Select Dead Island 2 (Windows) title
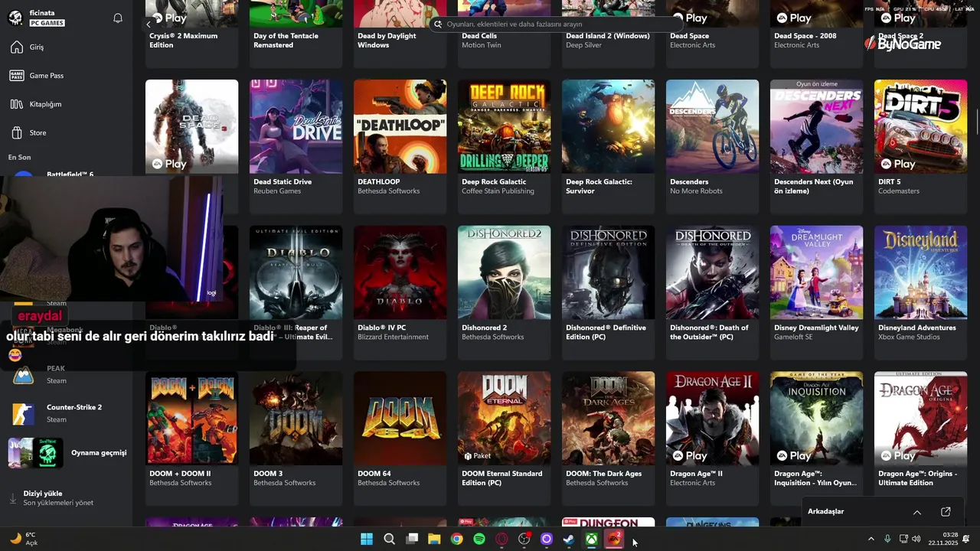980x551 pixels. pyautogui.click(x=607, y=36)
